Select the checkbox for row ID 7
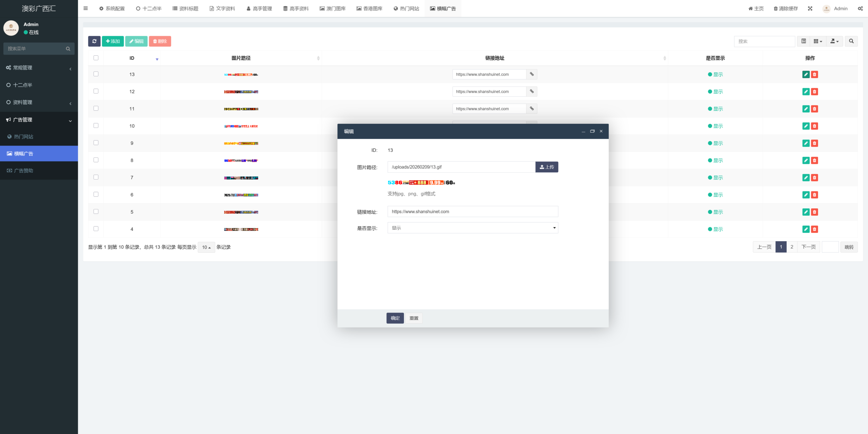868x434 pixels. tap(96, 177)
